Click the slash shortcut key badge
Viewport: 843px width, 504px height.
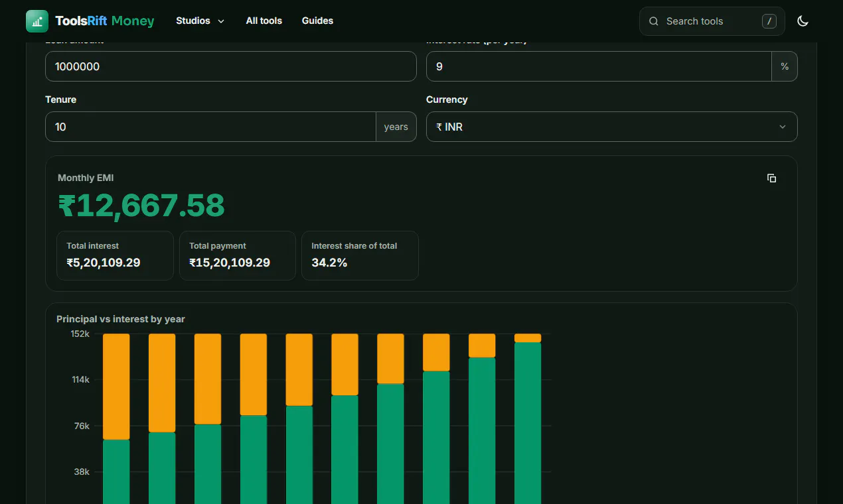point(769,21)
